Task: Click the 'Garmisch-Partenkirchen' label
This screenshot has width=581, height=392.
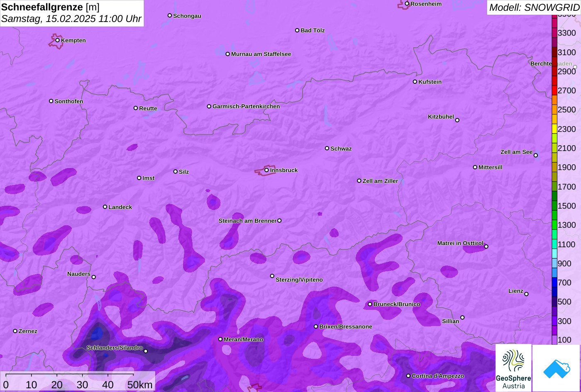Action: pos(246,106)
